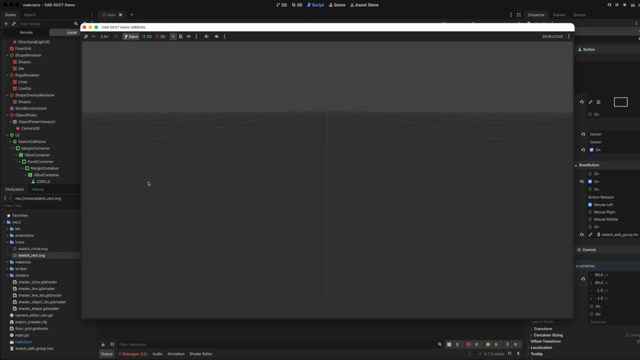Screen dimensions: 640x360
Task: Expand the Transform section
Action: (x=542, y=329)
